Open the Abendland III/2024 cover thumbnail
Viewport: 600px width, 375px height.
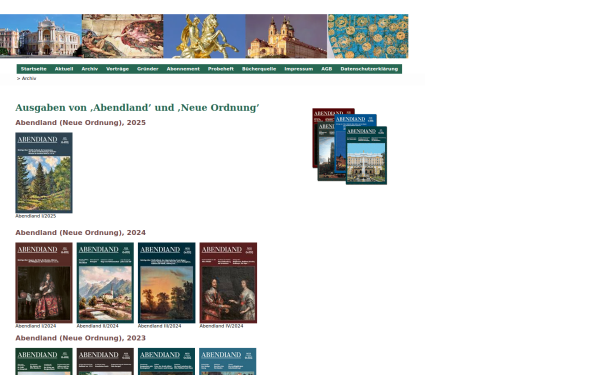click(166, 283)
